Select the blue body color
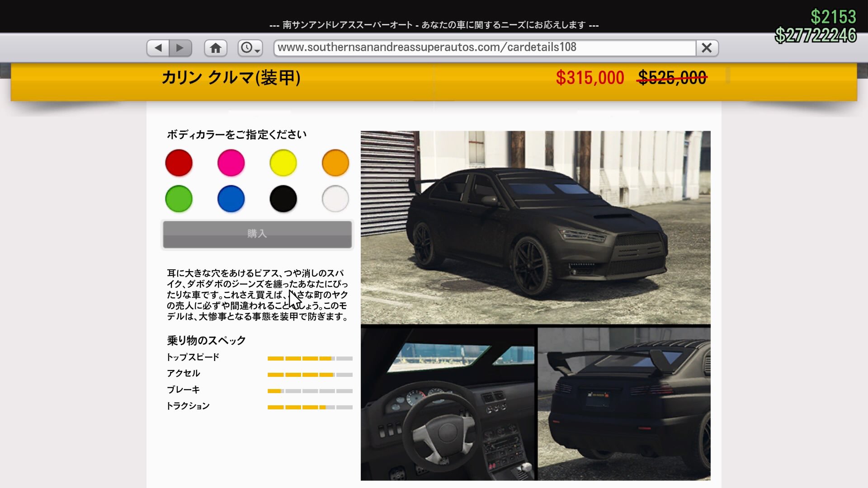This screenshot has width=868, height=488. click(231, 198)
